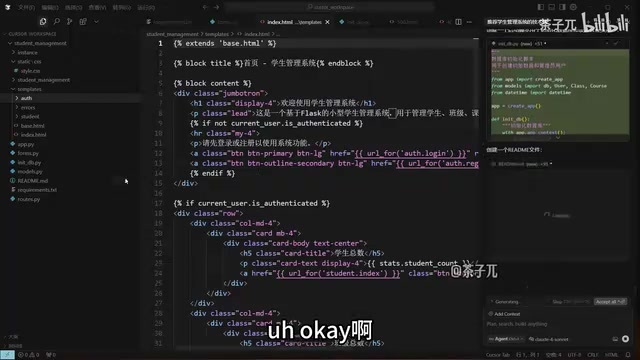Split the editor to the right
The image size is (640, 360).
point(458,22)
